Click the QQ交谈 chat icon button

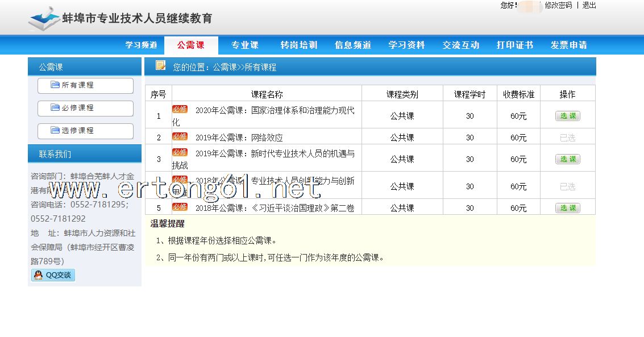[53, 275]
